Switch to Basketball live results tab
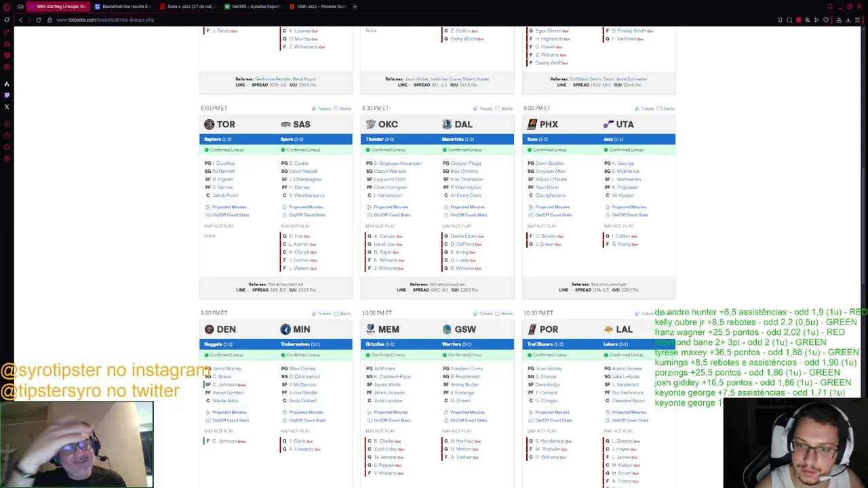This screenshot has width=868, height=488. [123, 6]
